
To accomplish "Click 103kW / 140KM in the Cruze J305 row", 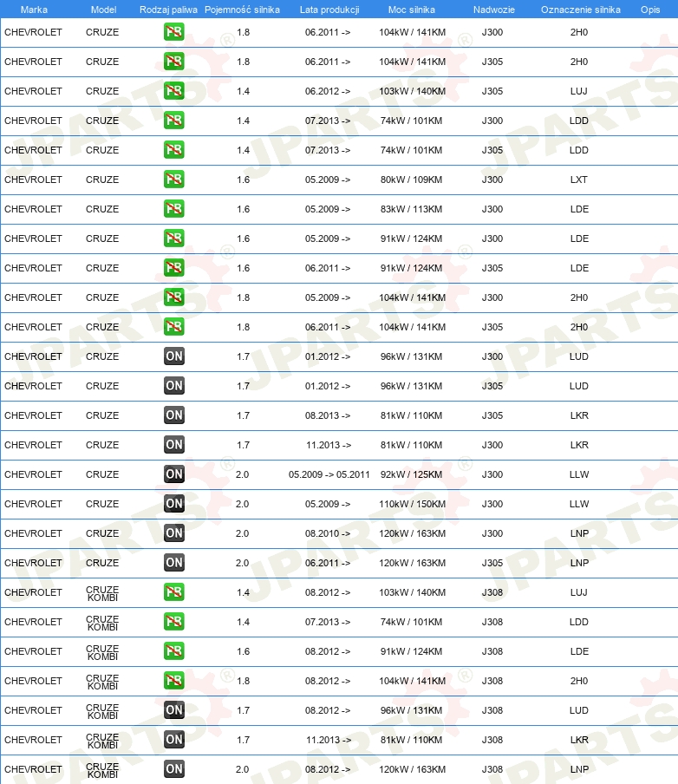I will point(412,91).
